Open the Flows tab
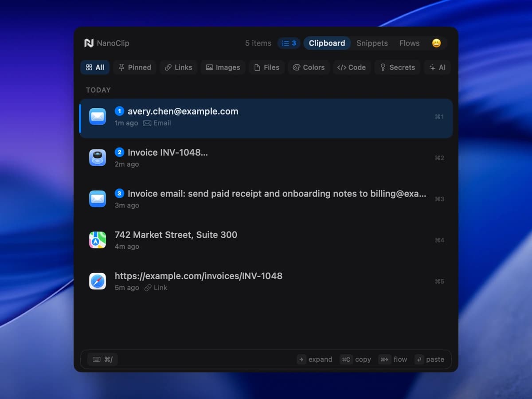The height and width of the screenshot is (399, 532). click(409, 43)
